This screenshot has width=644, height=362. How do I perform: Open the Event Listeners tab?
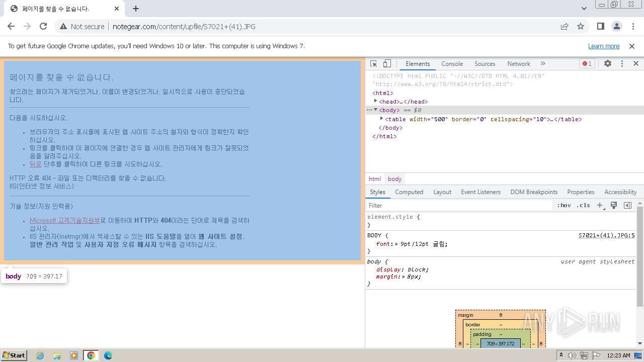coord(481,192)
